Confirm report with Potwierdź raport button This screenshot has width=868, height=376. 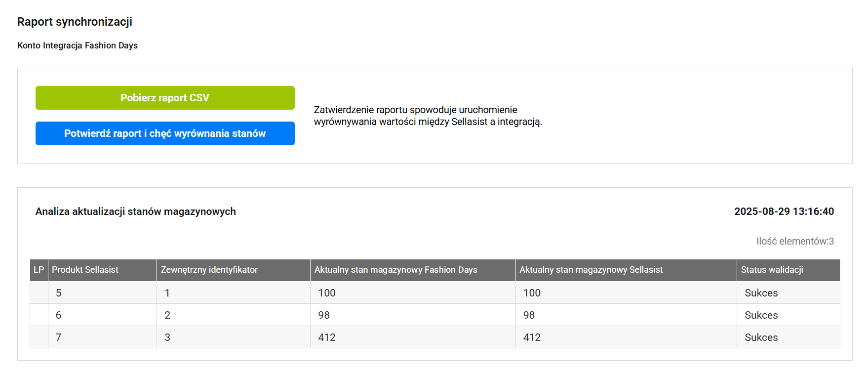(165, 133)
